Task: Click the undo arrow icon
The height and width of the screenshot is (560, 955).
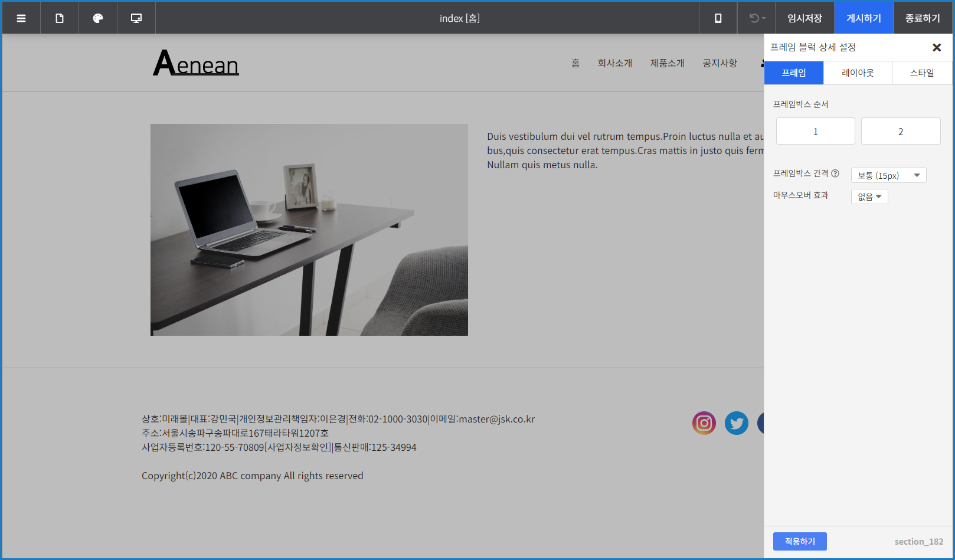Action: [756, 18]
